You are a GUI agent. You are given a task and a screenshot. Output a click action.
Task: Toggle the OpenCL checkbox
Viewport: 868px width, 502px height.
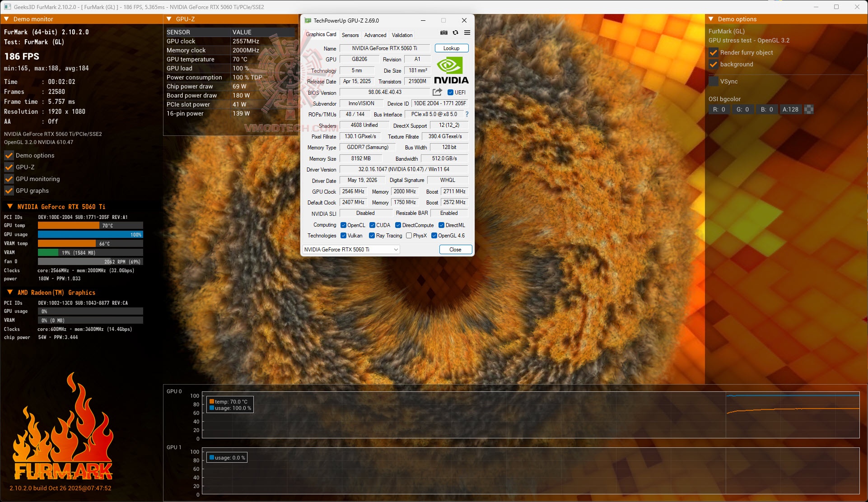[344, 225]
